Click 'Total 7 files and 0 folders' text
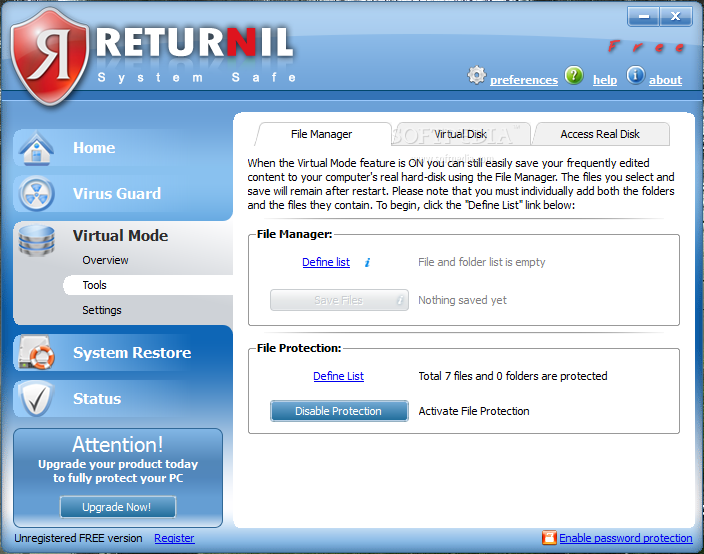Viewport: 704px width, 554px height. 513,376
